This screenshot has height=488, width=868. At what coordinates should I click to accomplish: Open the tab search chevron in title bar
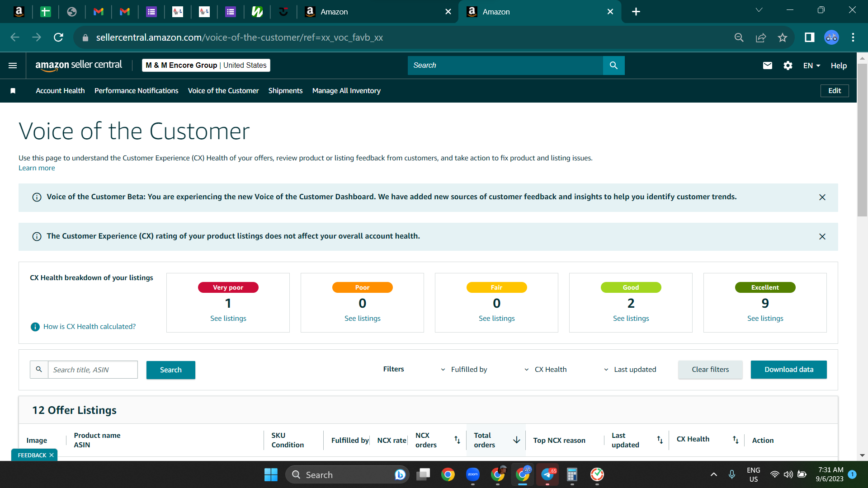tap(759, 10)
